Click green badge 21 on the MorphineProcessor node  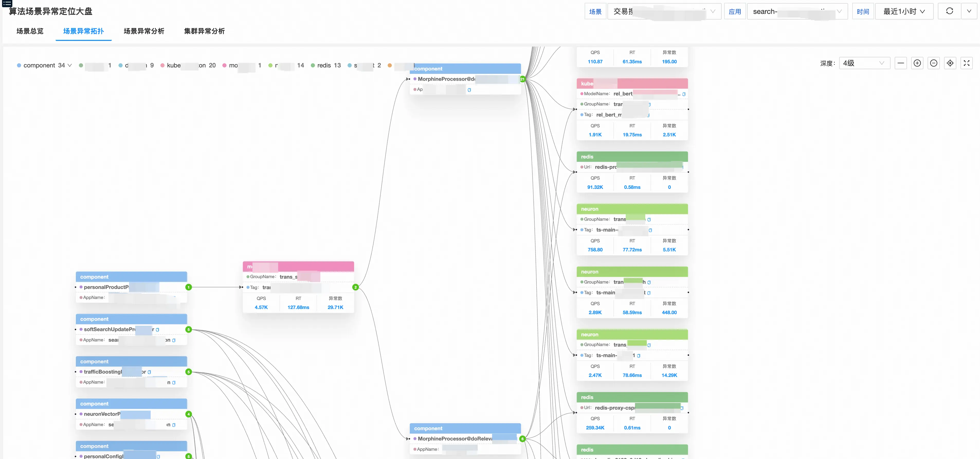point(522,79)
